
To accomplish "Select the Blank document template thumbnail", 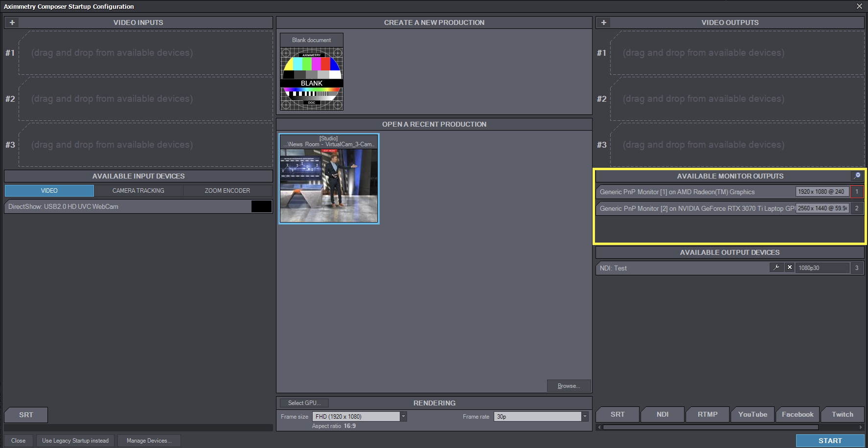I will 312,72.
